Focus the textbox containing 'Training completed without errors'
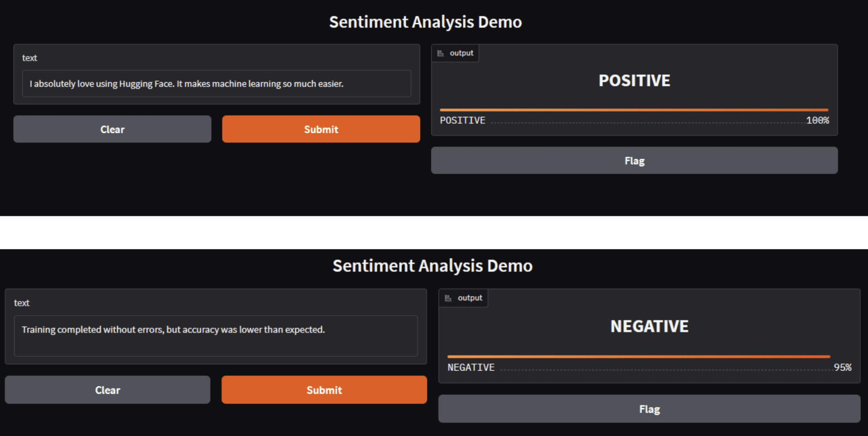 [x=216, y=336]
